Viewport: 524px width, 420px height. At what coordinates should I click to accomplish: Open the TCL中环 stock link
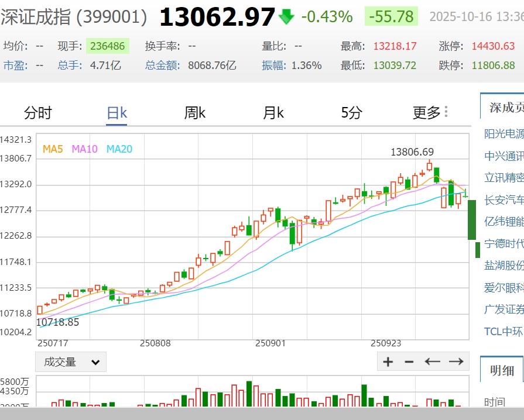coord(504,331)
